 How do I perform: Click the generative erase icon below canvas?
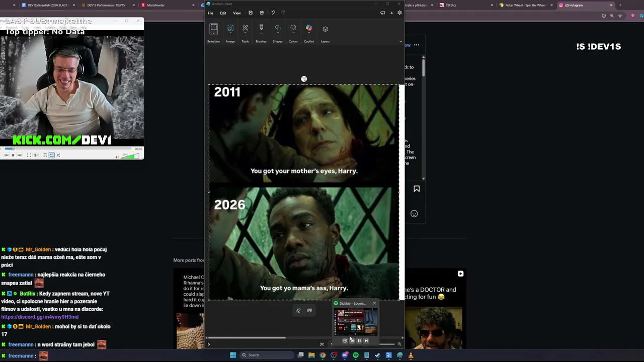click(309, 310)
